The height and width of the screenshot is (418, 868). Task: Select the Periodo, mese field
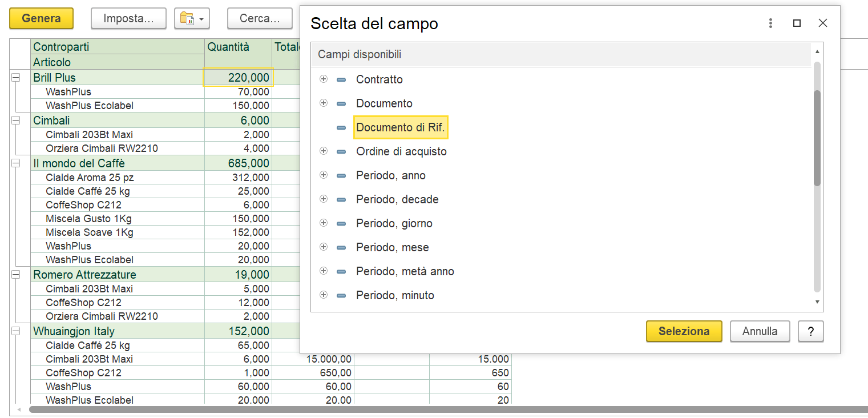pyautogui.click(x=393, y=247)
